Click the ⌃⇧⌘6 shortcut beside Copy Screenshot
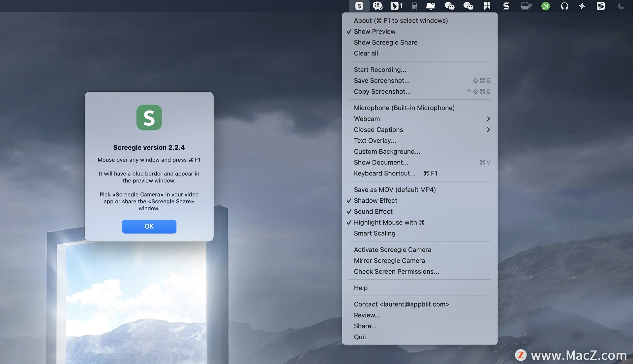633x364 pixels. coord(478,91)
